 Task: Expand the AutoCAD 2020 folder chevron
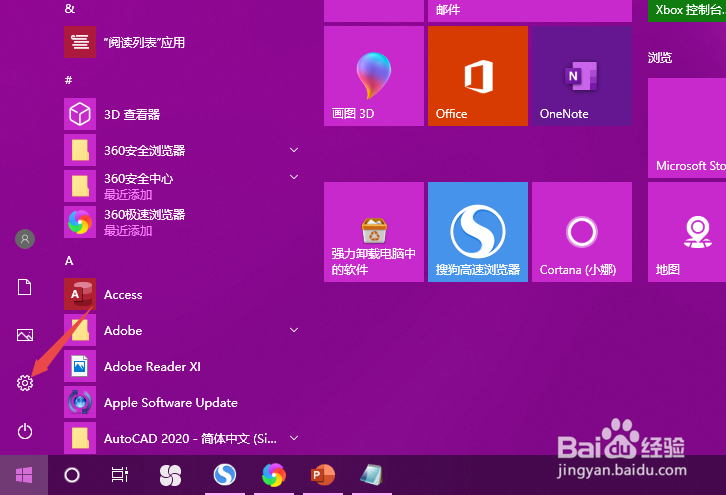point(294,438)
